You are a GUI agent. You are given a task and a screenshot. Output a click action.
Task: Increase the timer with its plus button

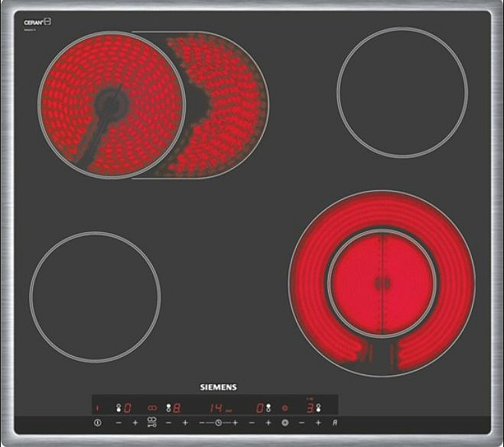point(234,423)
